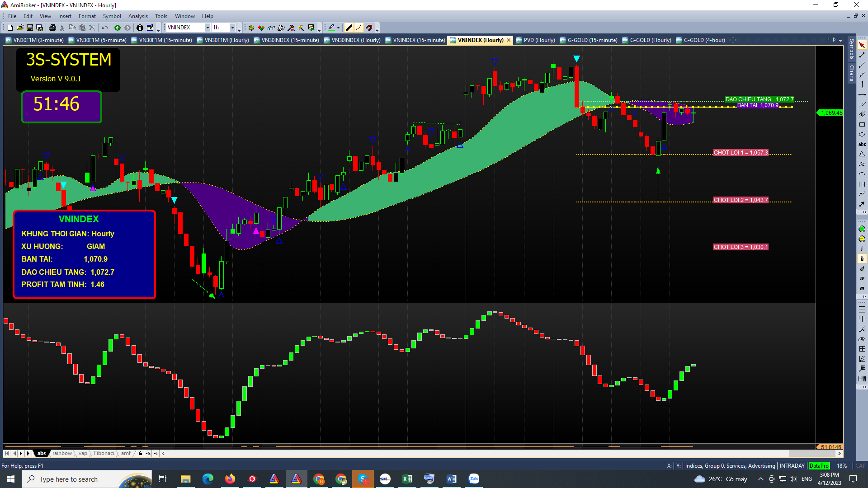Click the zoom out magnifier icon
Image resolution: width=868 pixels, height=488 pixels.
[x=862, y=239]
